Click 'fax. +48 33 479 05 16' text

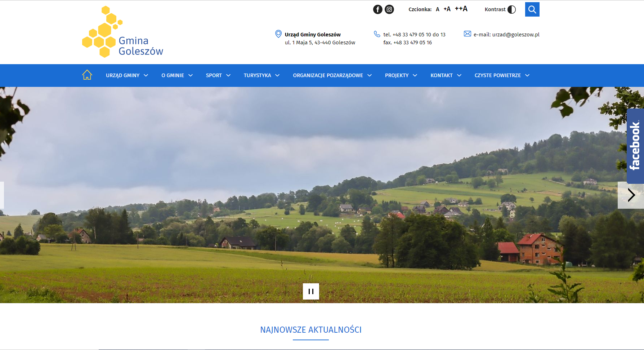407,43
